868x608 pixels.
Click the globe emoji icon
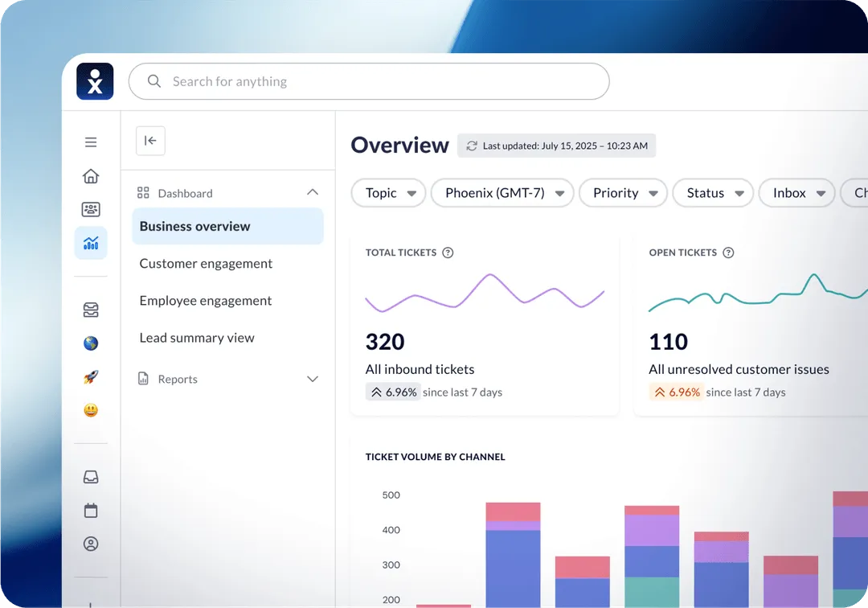[x=91, y=343]
